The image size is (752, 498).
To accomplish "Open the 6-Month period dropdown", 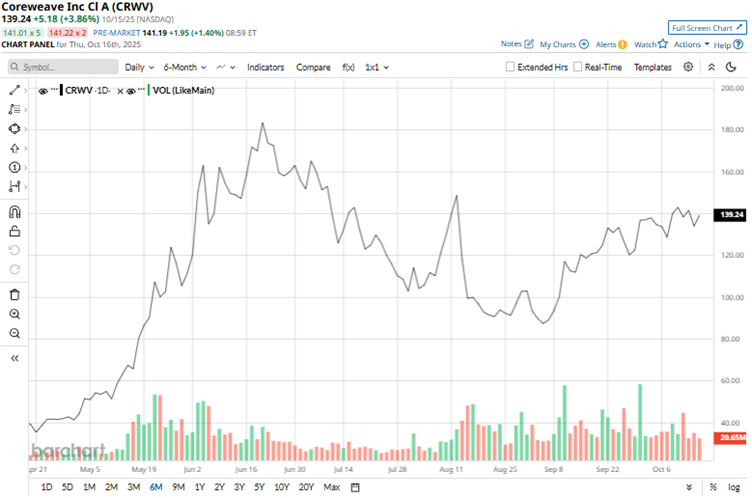I will coord(185,67).
